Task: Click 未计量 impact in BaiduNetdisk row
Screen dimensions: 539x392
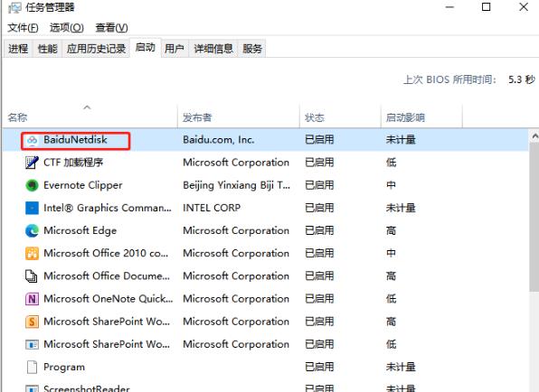Action: click(401, 140)
